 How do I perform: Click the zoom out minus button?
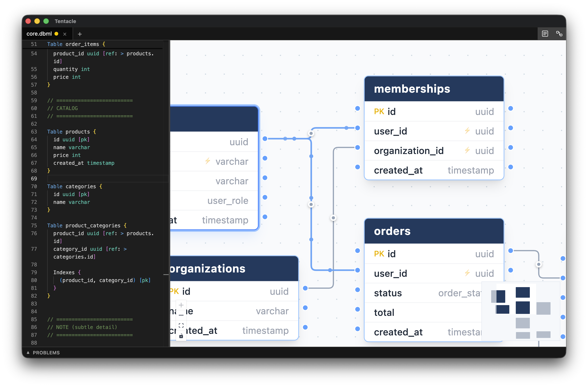181,315
